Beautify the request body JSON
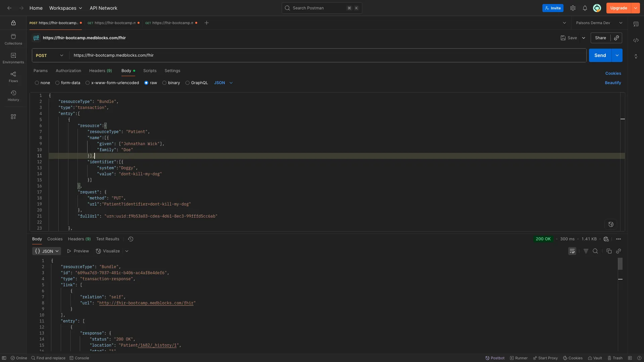This screenshot has width=644, height=362. [613, 83]
